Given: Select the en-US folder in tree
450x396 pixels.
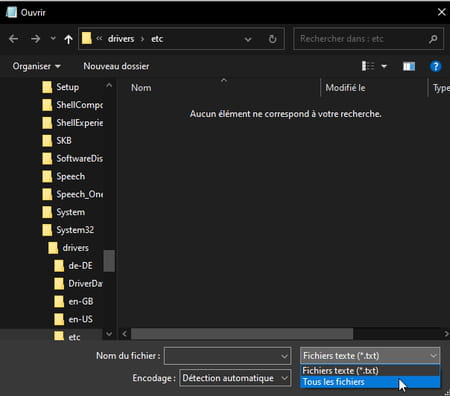Looking at the screenshot, I should [74, 319].
